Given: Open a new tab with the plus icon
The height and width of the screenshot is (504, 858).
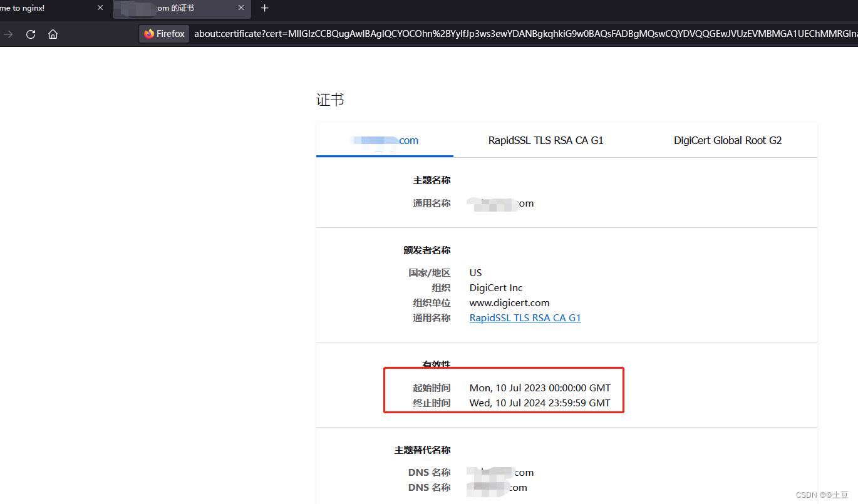Looking at the screenshot, I should pos(265,8).
